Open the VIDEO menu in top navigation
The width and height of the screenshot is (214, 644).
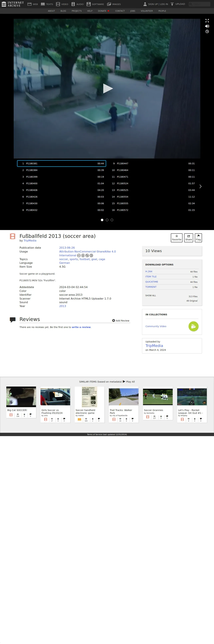62,4
